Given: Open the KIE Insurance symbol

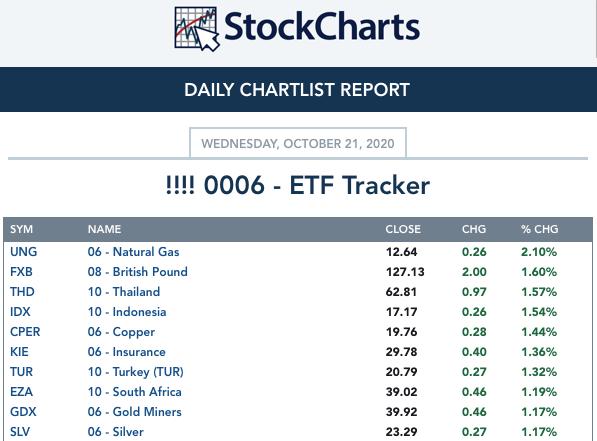Looking at the screenshot, I should (x=19, y=352).
